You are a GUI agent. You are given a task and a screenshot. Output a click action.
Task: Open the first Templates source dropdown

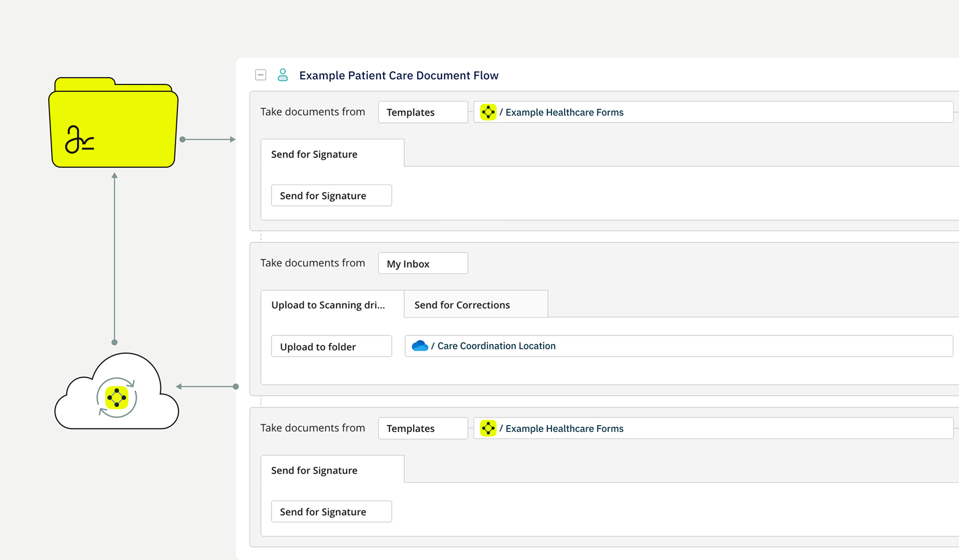coord(423,112)
